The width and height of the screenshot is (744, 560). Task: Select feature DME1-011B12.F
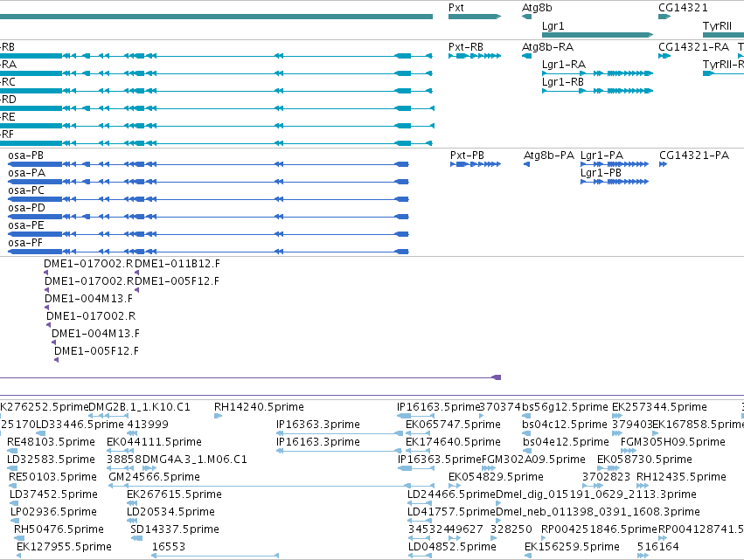[177, 264]
